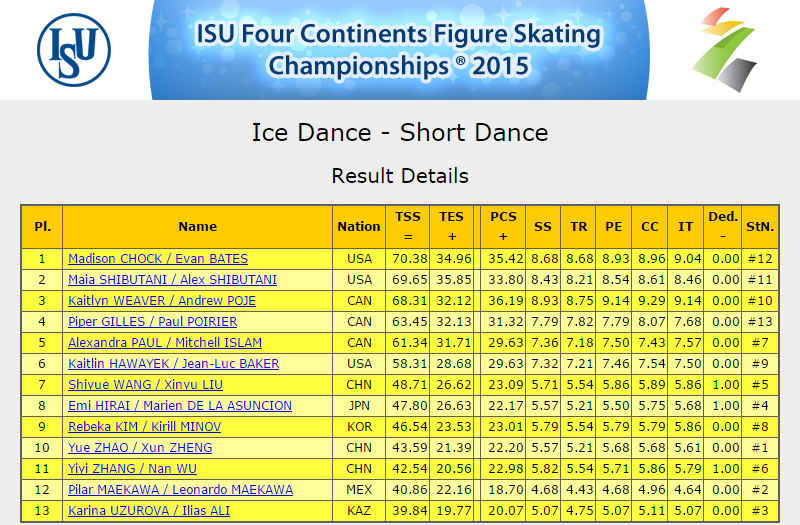
Task: Open Shiyue WANG / Xinyu LIU link
Action: 145,384
